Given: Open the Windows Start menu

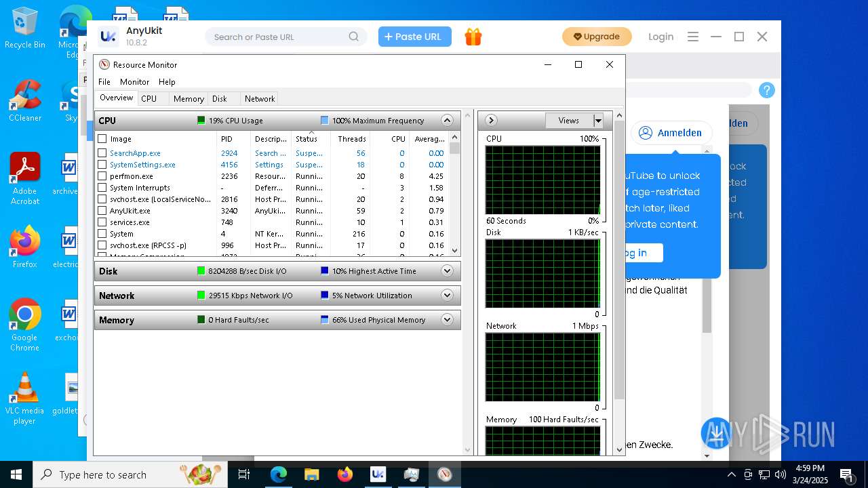Looking at the screenshot, I should coord(16,474).
